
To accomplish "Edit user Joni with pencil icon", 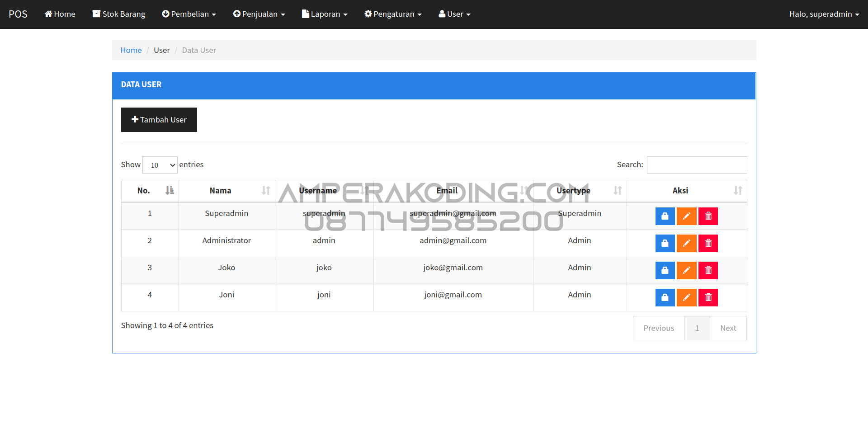I will [x=686, y=298].
